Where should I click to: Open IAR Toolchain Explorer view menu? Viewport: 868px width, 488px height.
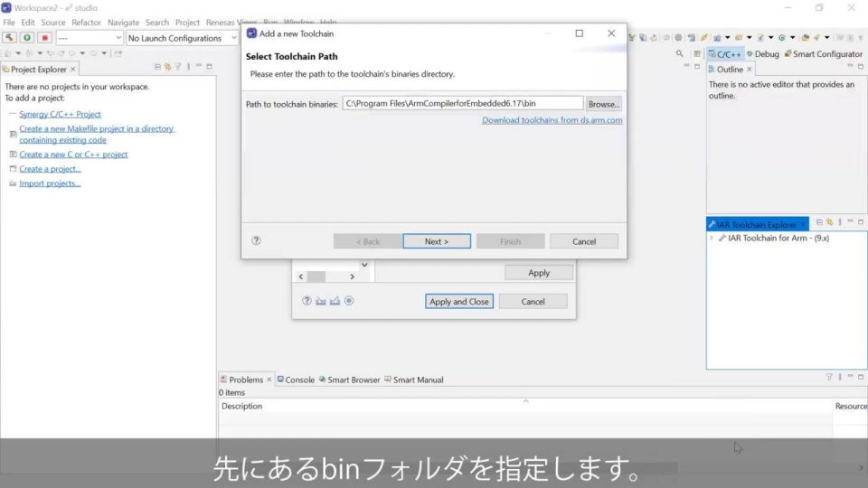click(840, 222)
